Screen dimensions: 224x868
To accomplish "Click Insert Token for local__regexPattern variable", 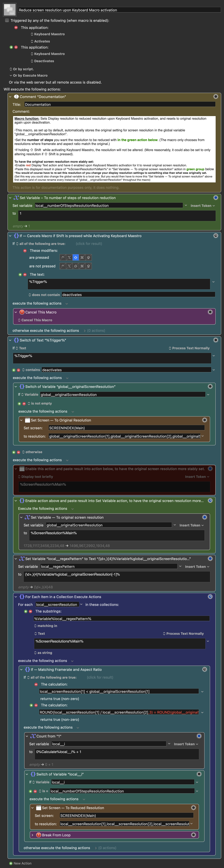I will point(197,567).
